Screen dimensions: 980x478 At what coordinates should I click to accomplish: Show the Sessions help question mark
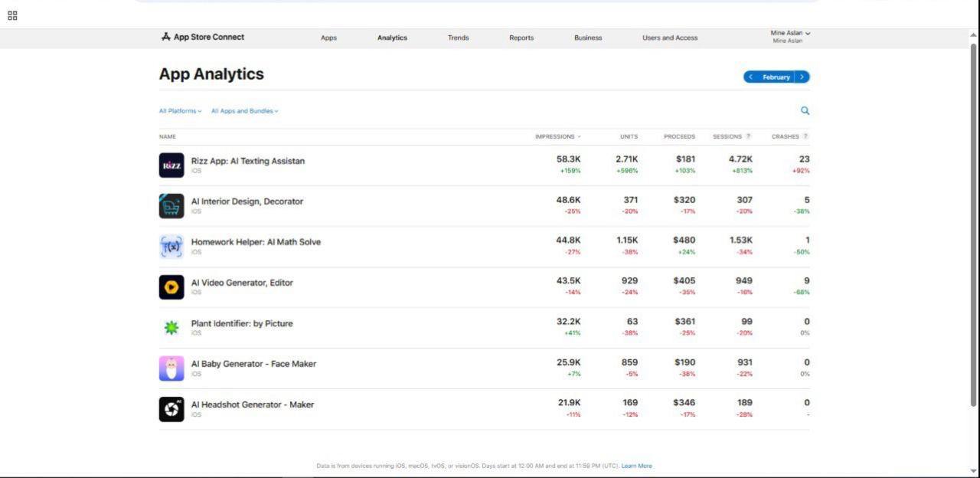[x=748, y=136]
